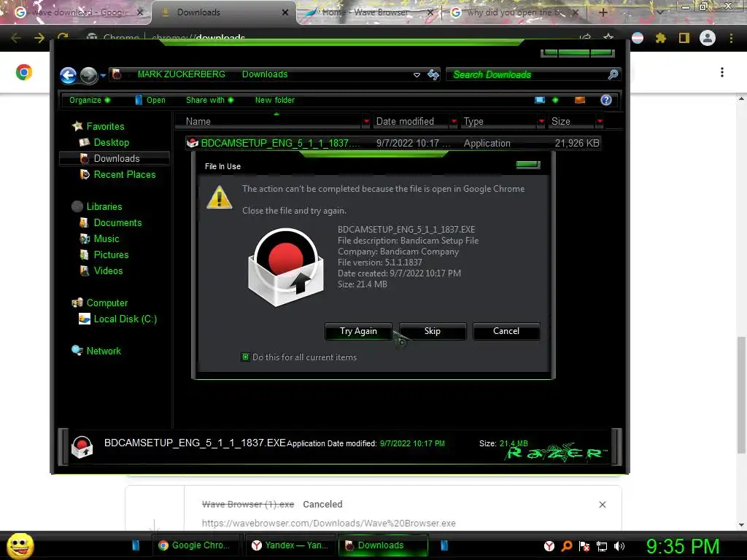Click the Bandicam setup icon in the dialog

[286, 267]
